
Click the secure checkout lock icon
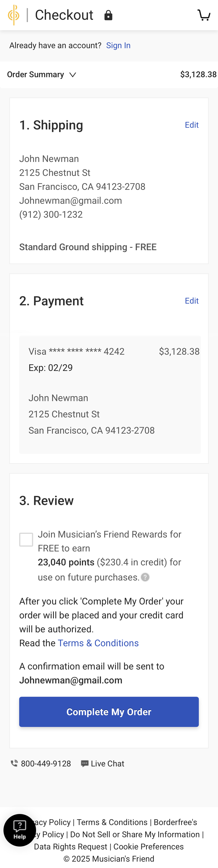click(x=108, y=15)
